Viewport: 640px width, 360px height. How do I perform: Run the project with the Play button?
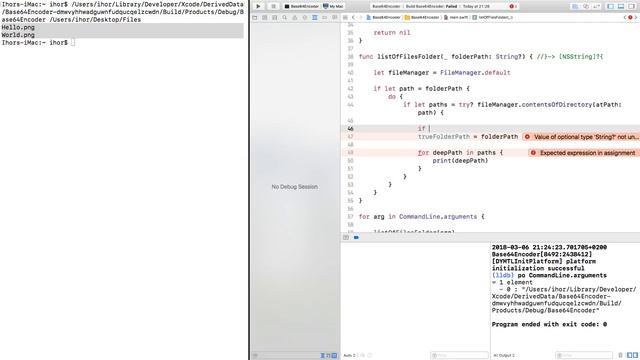(258, 6)
